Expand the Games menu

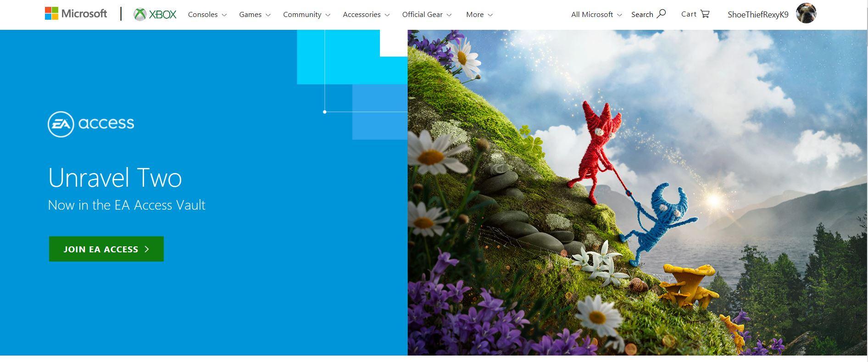[x=255, y=15]
